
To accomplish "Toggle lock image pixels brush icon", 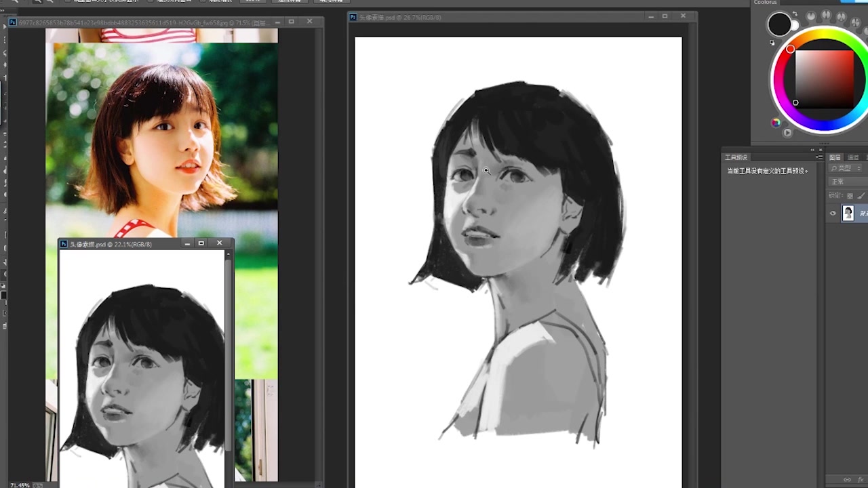I will [861, 196].
